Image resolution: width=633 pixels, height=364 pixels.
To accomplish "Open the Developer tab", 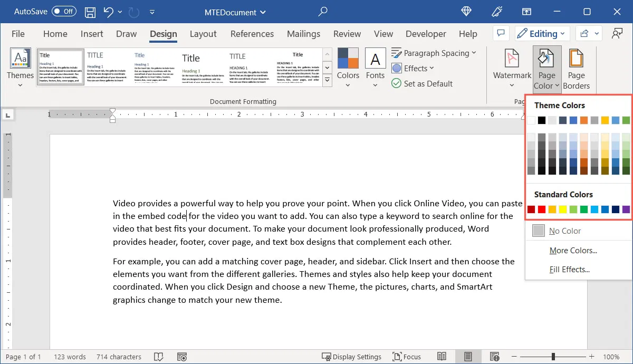I will click(425, 34).
